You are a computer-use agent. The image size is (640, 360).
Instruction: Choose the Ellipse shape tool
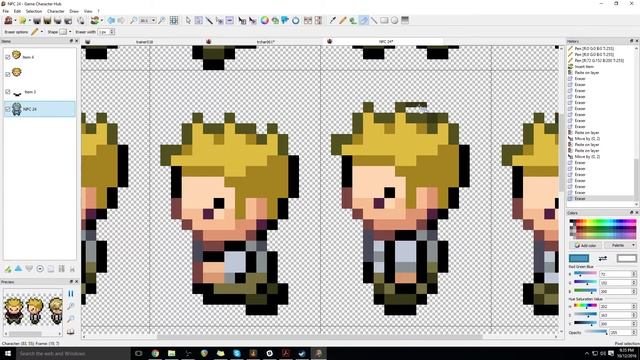pyautogui.click(x=394, y=20)
